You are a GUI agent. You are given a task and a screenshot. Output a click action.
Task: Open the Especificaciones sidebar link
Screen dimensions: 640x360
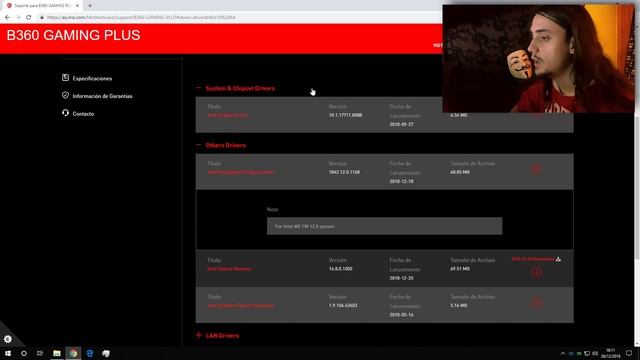92,78
